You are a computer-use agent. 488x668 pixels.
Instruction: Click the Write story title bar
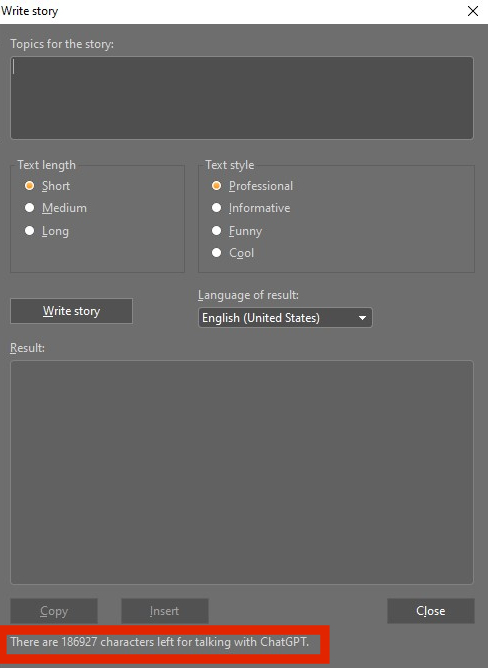(244, 12)
